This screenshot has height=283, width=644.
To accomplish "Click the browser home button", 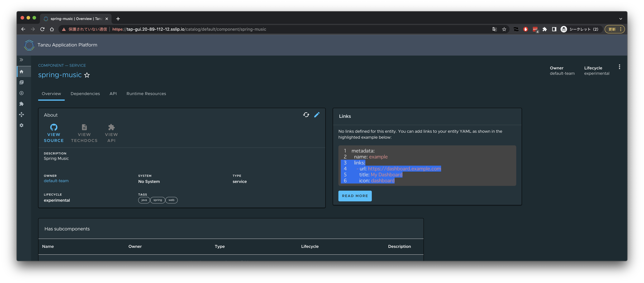I will (52, 29).
